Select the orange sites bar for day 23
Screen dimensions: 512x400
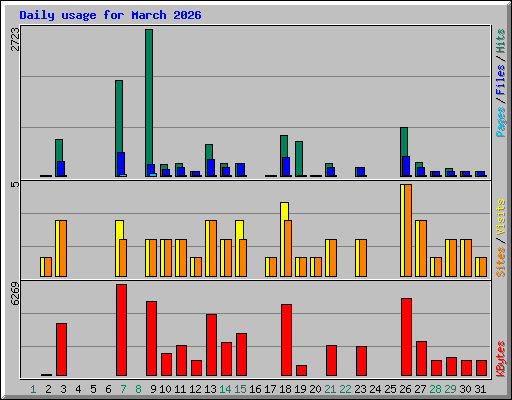tap(363, 258)
